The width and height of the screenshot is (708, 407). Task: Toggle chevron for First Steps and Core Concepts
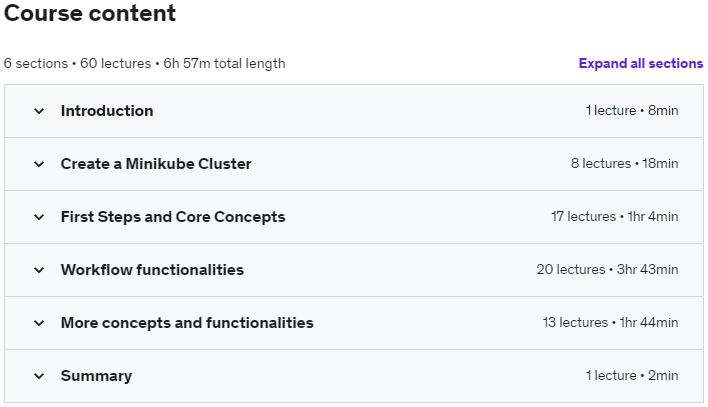pyautogui.click(x=39, y=217)
